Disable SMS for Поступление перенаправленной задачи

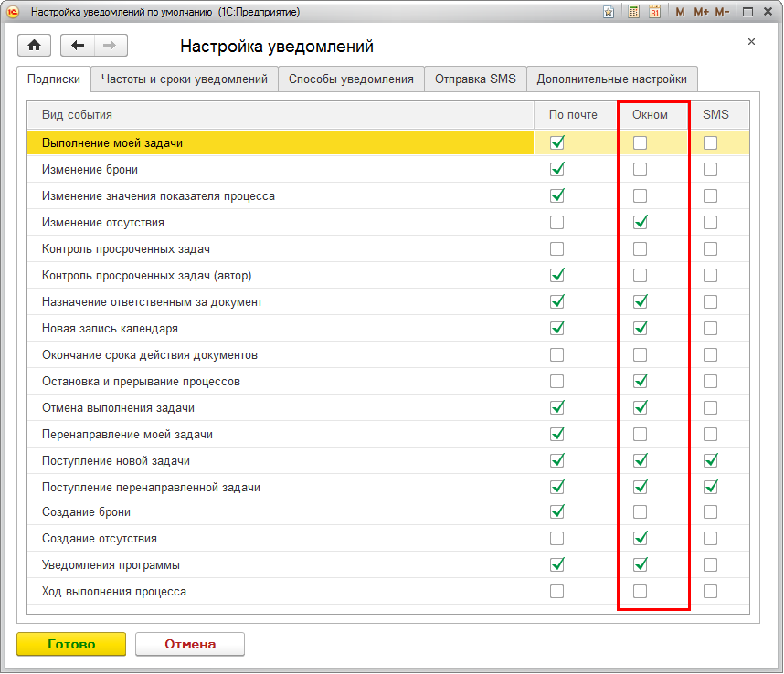coord(710,487)
